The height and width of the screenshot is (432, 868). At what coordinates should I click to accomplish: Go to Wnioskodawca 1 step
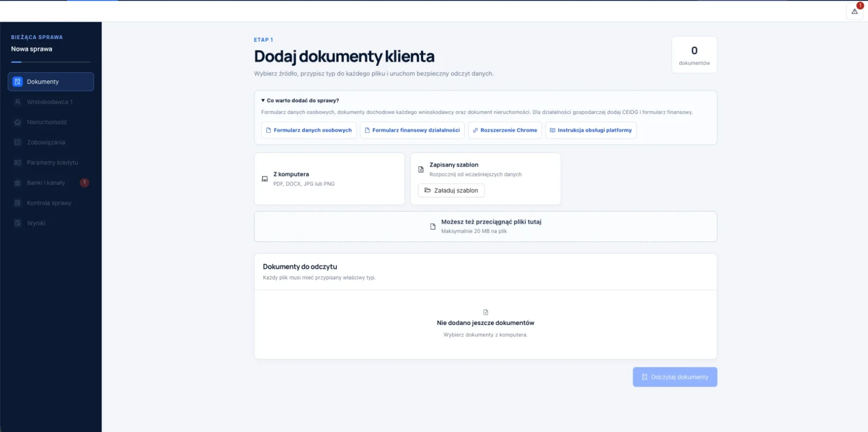(50, 102)
